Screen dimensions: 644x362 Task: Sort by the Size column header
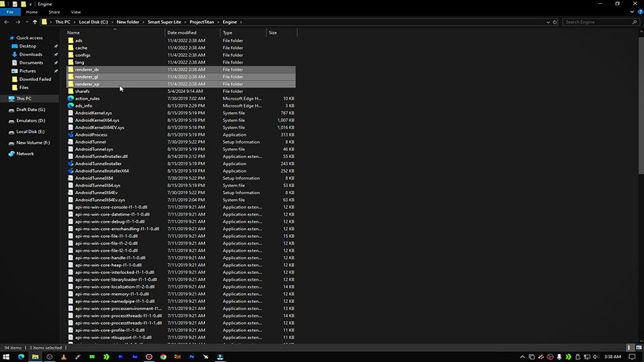(x=281, y=32)
